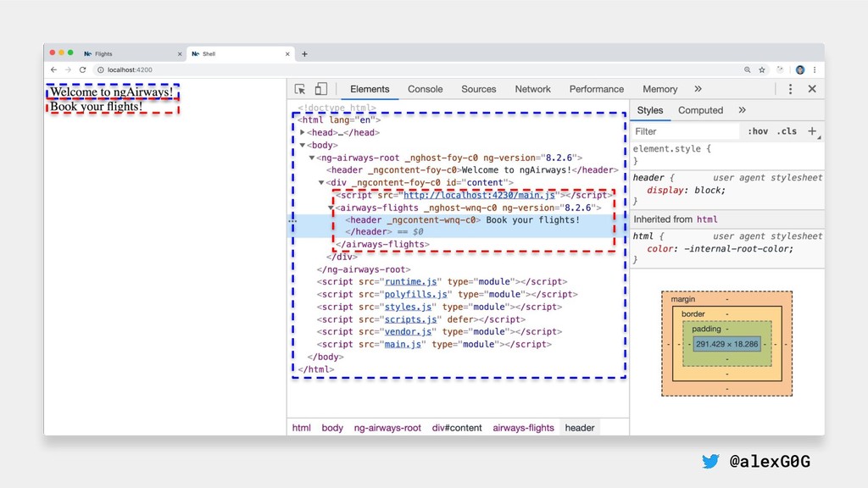The image size is (868, 488).
Task: Reload the page with refresh icon
Action: point(82,69)
